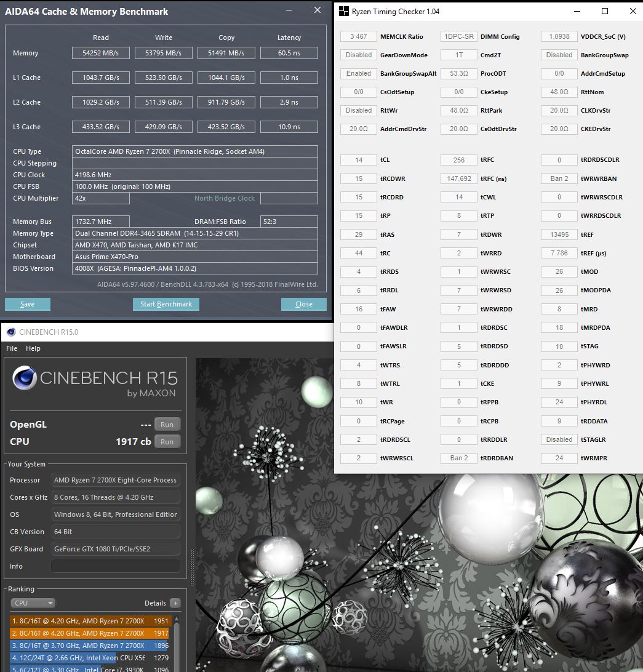
Task: Click the MEMCLK Ratio value 3 467
Action: [359, 36]
